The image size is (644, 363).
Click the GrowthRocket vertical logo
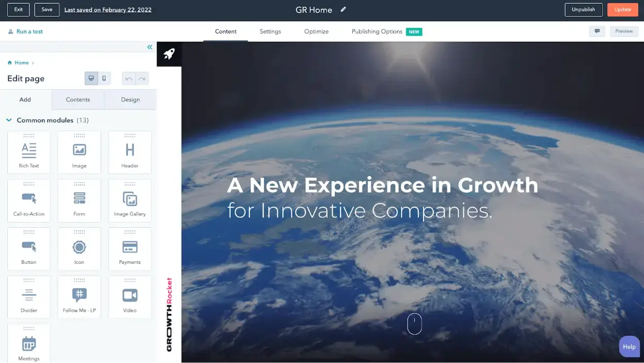(169, 314)
